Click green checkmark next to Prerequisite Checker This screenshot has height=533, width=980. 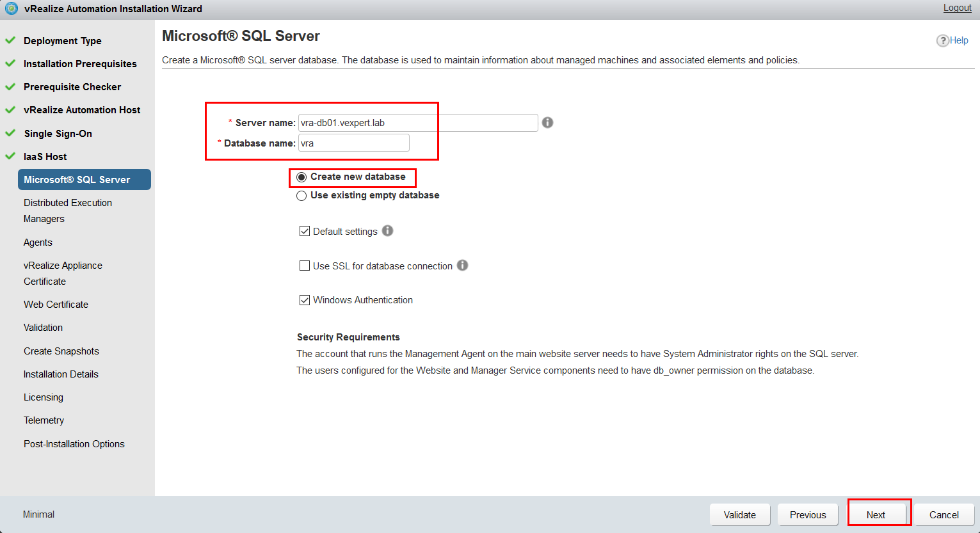10,86
